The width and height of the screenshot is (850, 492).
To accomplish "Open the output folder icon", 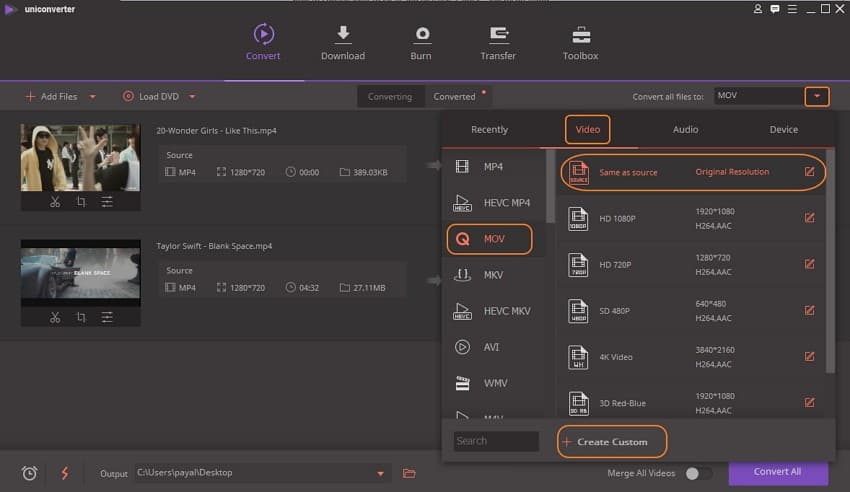I will tap(409, 473).
